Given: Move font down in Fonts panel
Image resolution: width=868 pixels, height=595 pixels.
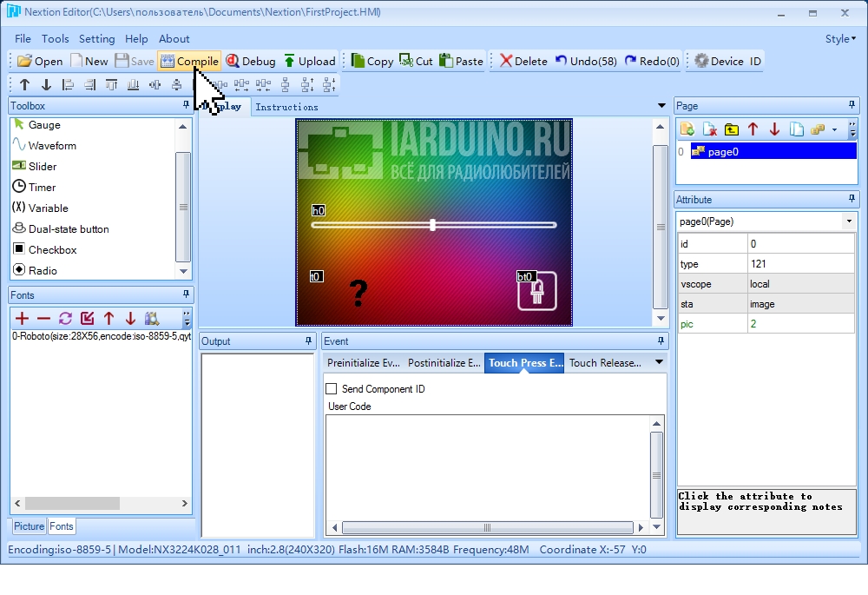Looking at the screenshot, I should click(x=130, y=318).
